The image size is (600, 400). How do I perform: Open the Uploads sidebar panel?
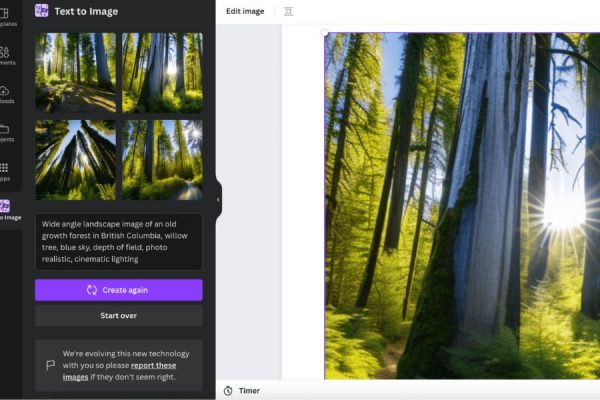[8, 92]
